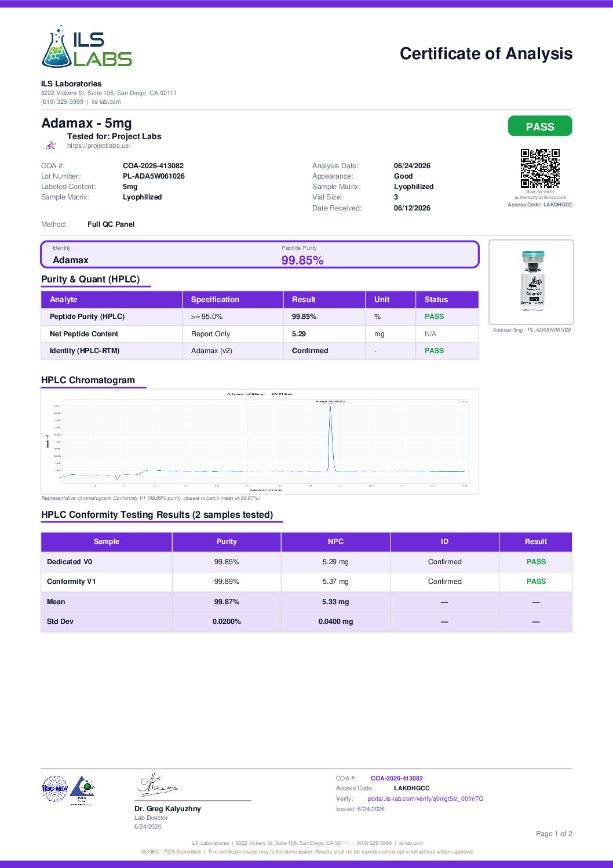
Task: Select the lot number PL-ADA5W061026
Action: pos(154,176)
